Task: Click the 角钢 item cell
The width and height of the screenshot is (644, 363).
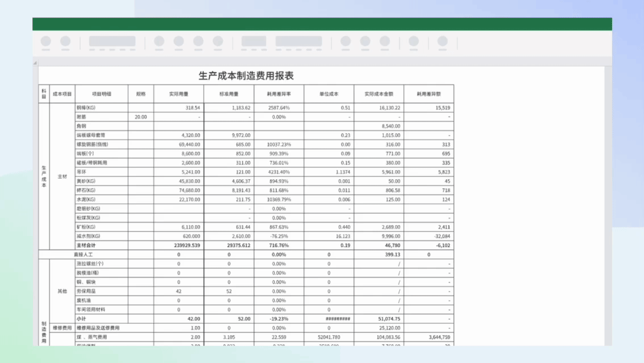Action: tap(102, 126)
